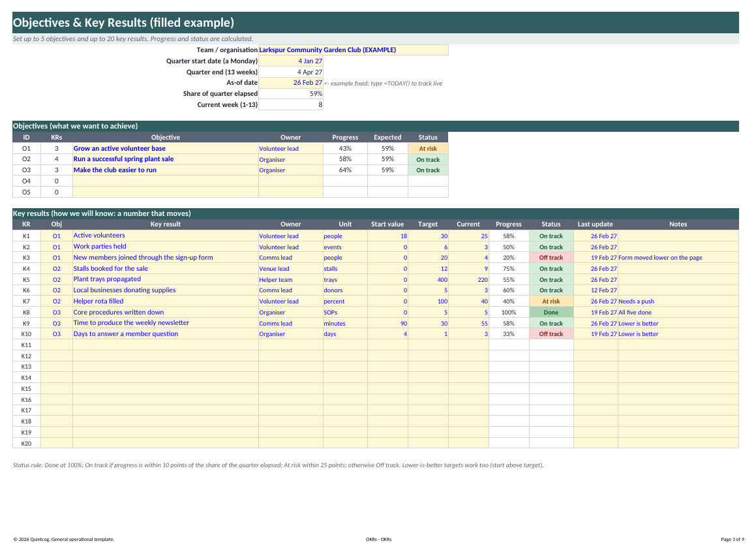
Task: Select the Done status in row K8
Action: [x=551, y=313]
